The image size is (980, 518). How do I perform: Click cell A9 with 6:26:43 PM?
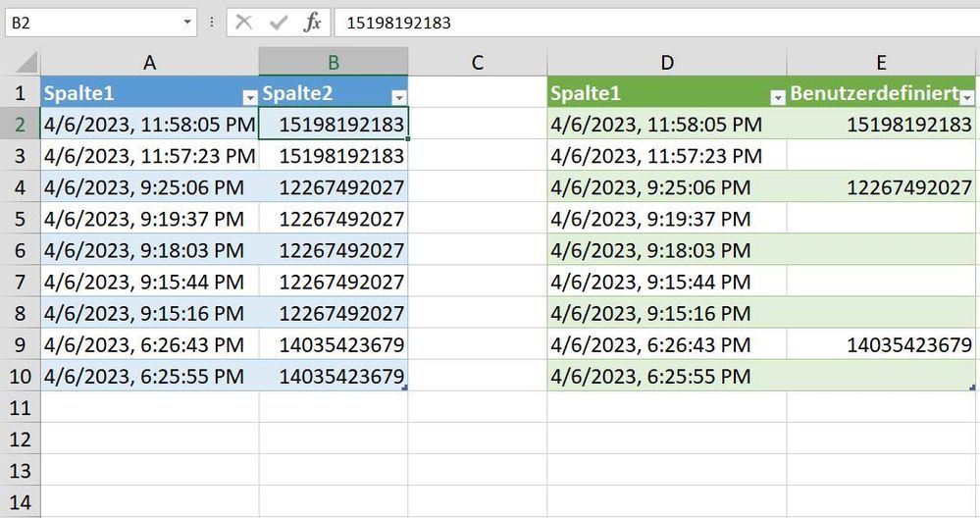149,344
